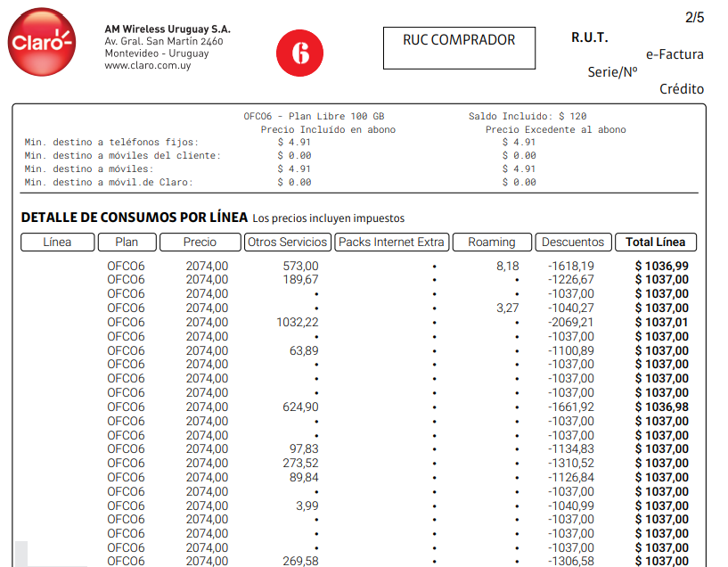Select the Packs Internet Extra column header
Screen dimensions: 728x567
coord(391,242)
